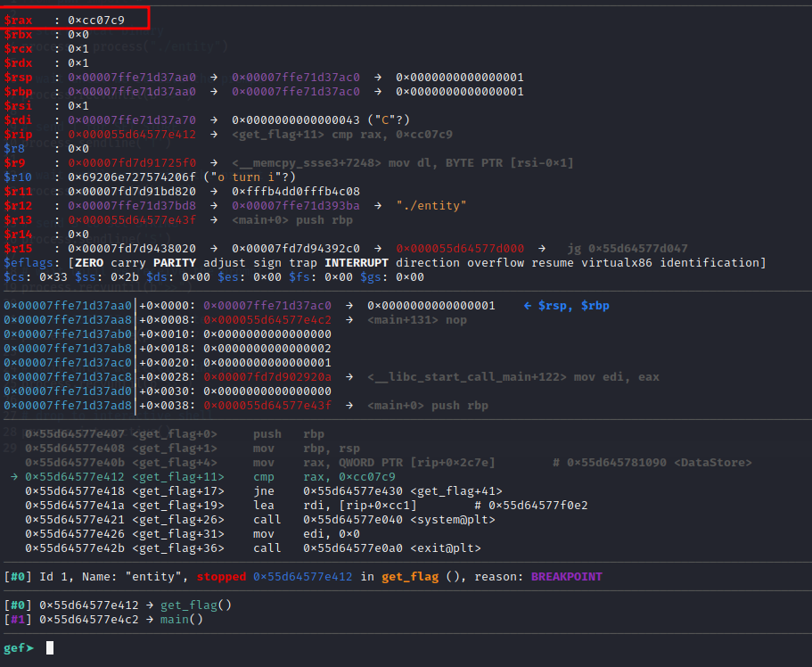Click the ZERO flag in the $eflags line

click(94, 263)
